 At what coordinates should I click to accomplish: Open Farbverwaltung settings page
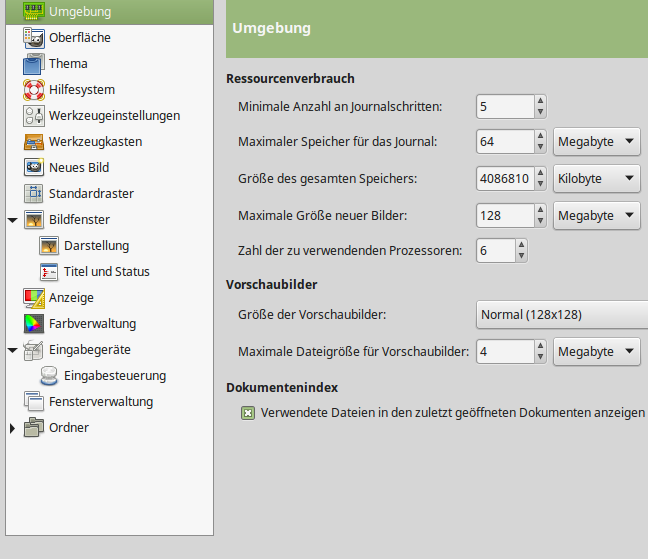tap(93, 324)
